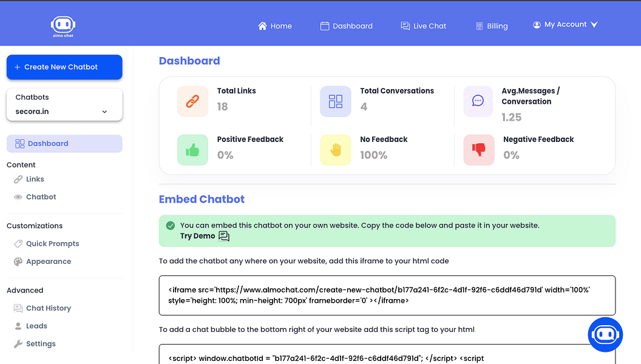View Chat History
The width and height of the screenshot is (641, 364).
42,308
